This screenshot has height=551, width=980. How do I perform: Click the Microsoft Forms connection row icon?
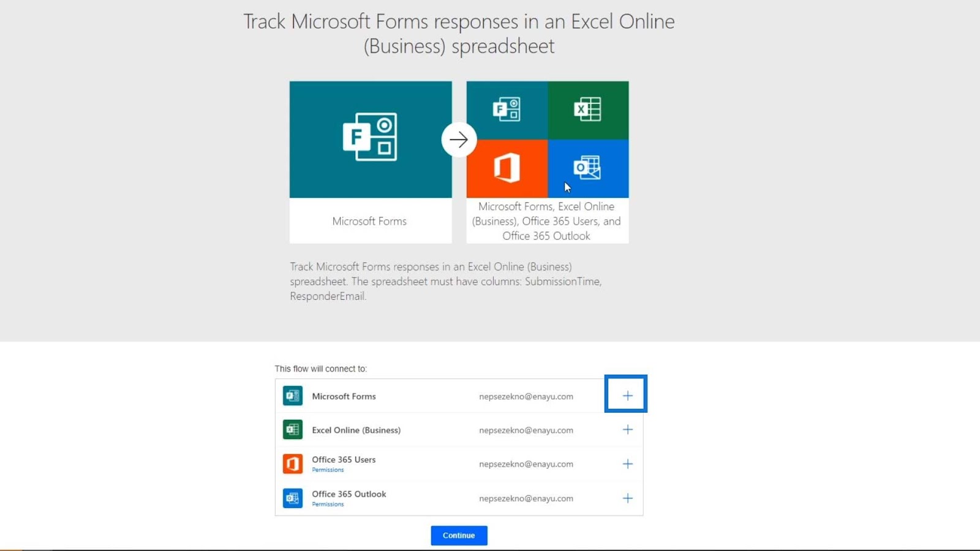tap(293, 396)
